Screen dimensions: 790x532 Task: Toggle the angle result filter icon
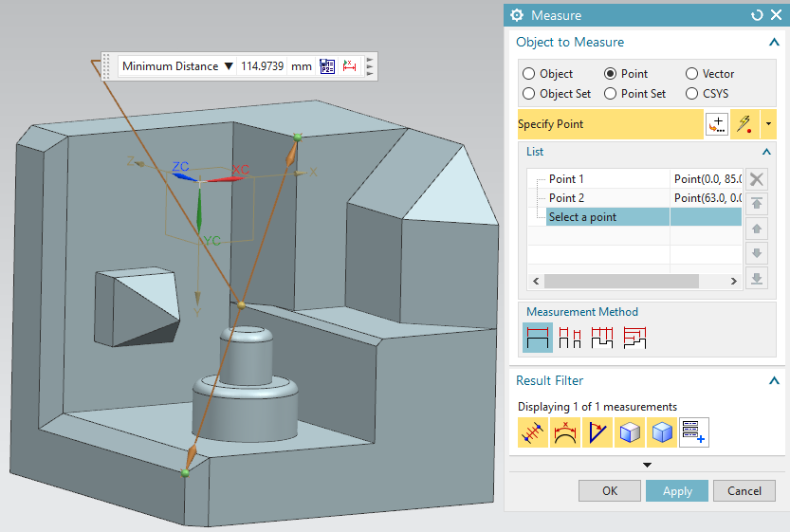tap(597, 432)
